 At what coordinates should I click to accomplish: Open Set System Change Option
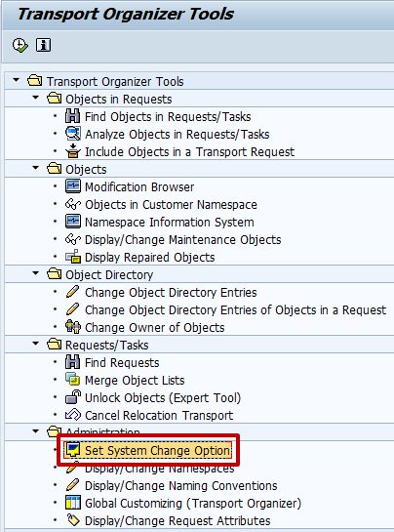pyautogui.click(x=158, y=451)
